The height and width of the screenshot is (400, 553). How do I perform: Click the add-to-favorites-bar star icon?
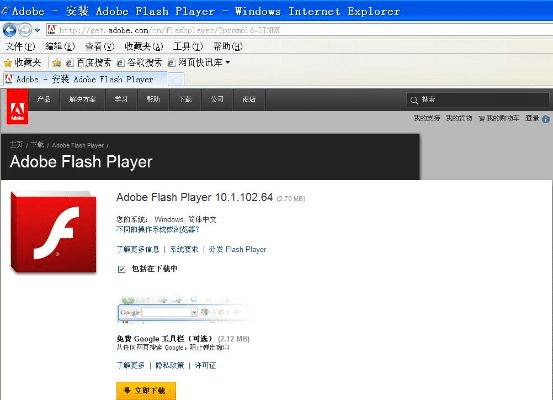pyautogui.click(x=56, y=63)
